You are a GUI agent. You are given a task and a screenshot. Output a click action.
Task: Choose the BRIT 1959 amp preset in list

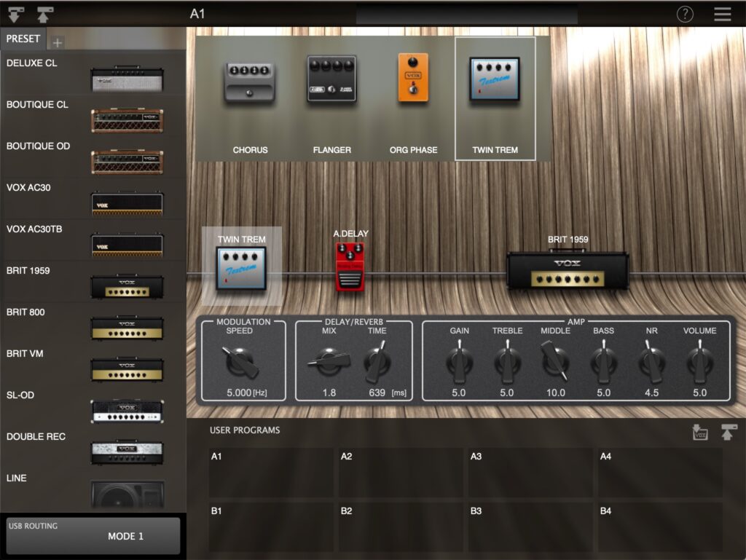93,281
